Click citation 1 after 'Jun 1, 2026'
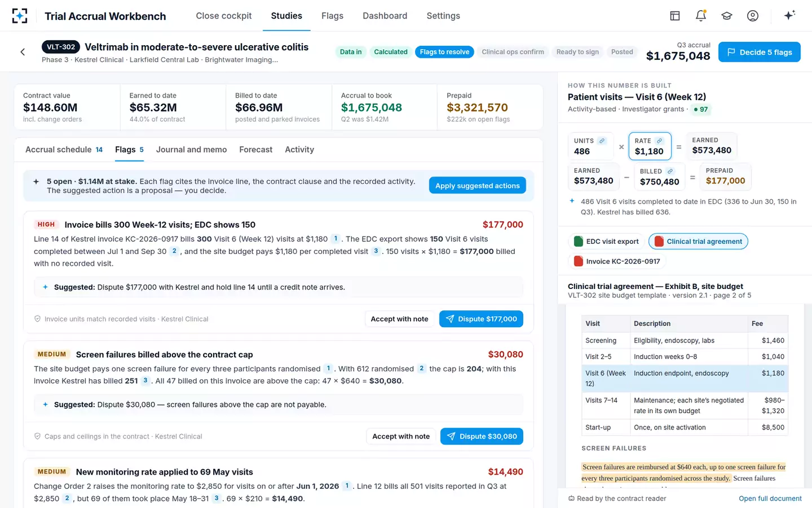Screen dimensions: 812x508 [347, 486]
